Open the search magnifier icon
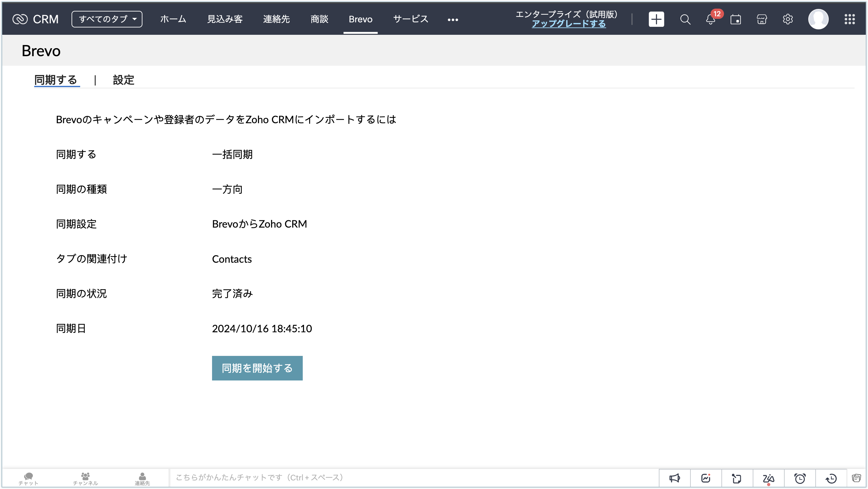The image size is (868, 489). click(x=685, y=19)
